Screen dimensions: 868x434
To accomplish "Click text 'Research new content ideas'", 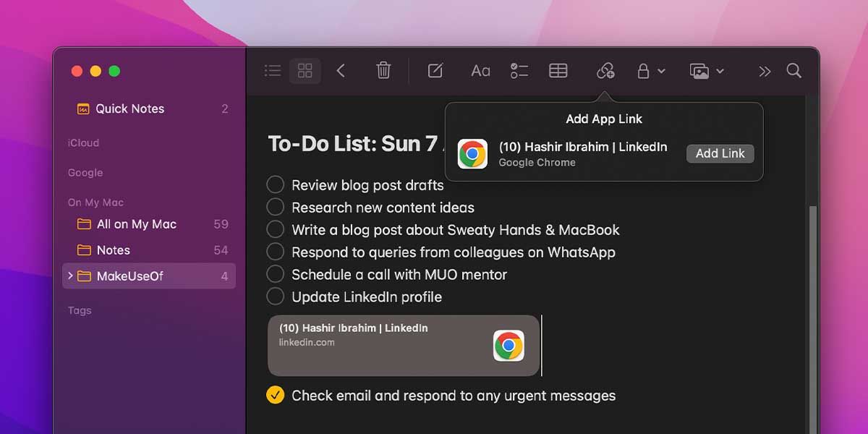I will click(383, 208).
